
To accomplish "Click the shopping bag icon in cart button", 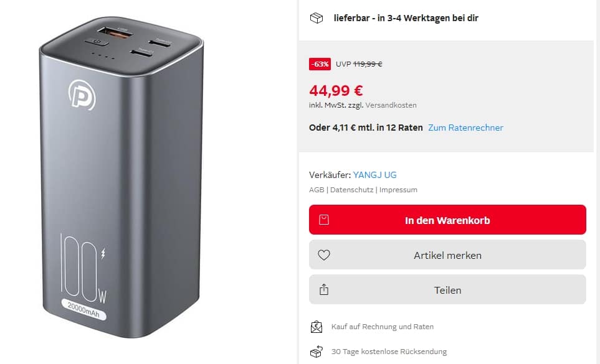I will (324, 220).
